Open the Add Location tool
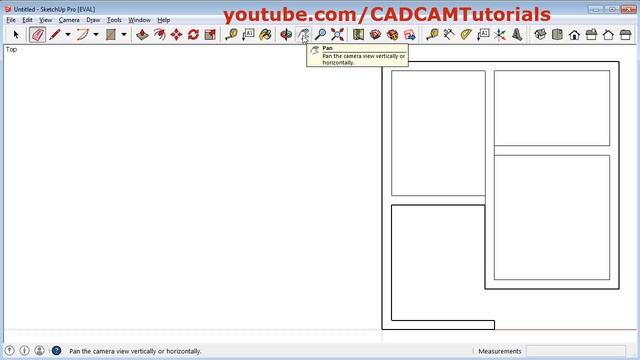Viewport: 640px width, 360px height. point(358,35)
